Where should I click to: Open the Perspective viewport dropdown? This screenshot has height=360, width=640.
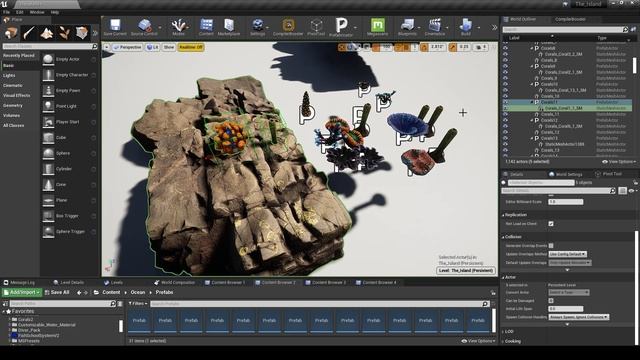pos(127,47)
